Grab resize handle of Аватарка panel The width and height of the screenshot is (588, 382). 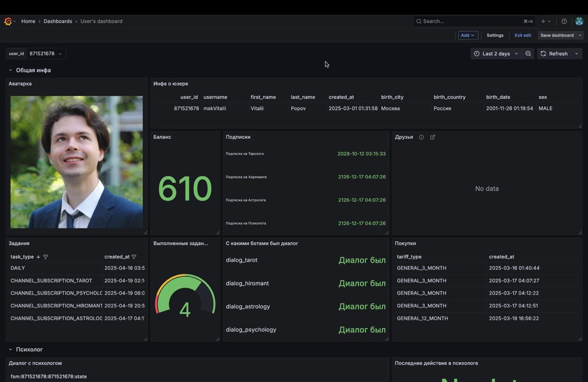[146, 233]
